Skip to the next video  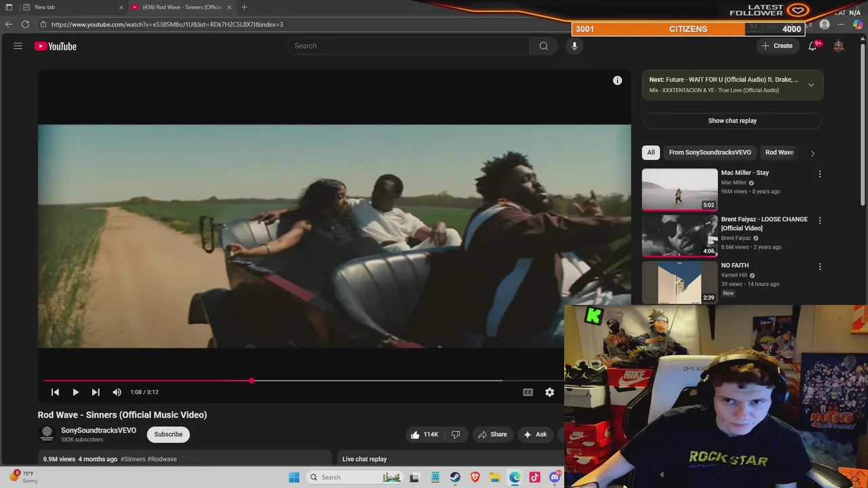(96, 392)
